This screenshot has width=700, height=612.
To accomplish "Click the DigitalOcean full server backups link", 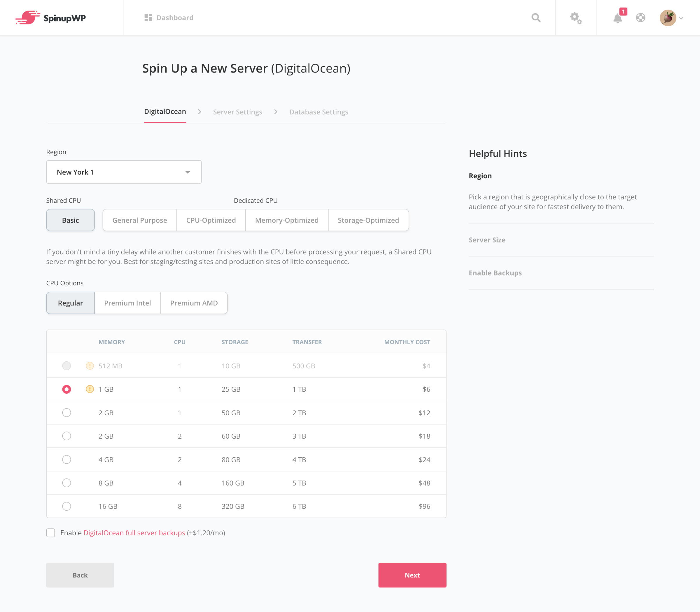I will point(134,532).
